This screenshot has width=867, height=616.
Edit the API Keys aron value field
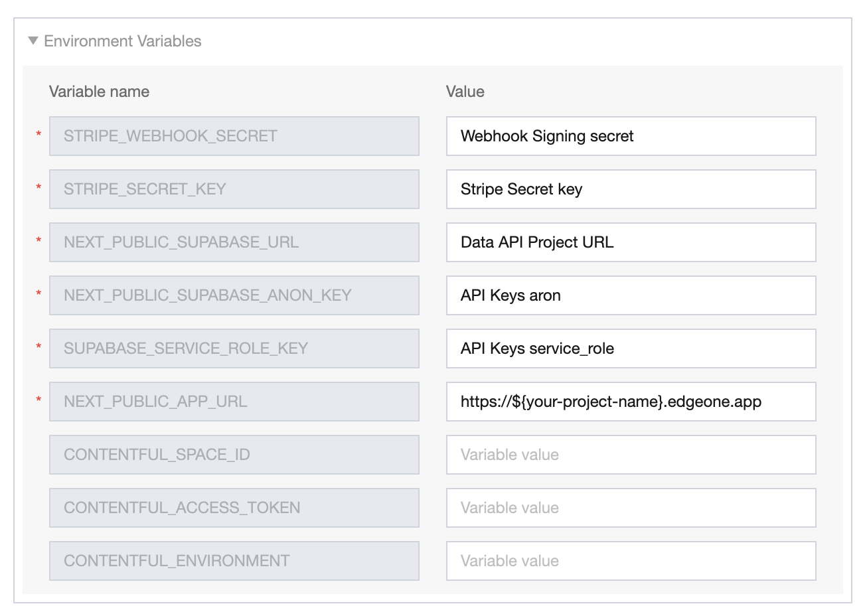pos(631,295)
